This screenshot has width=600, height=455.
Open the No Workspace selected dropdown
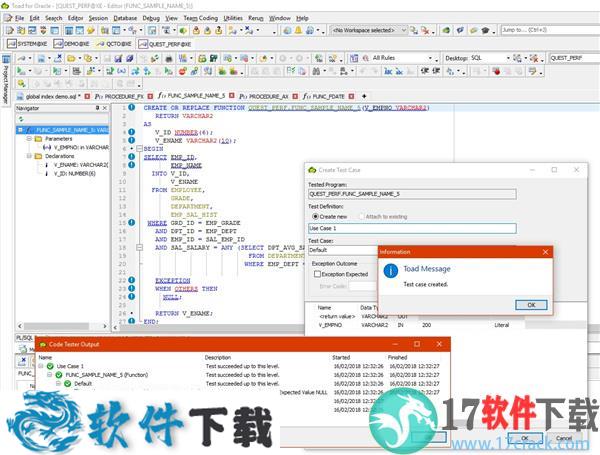[369, 30]
